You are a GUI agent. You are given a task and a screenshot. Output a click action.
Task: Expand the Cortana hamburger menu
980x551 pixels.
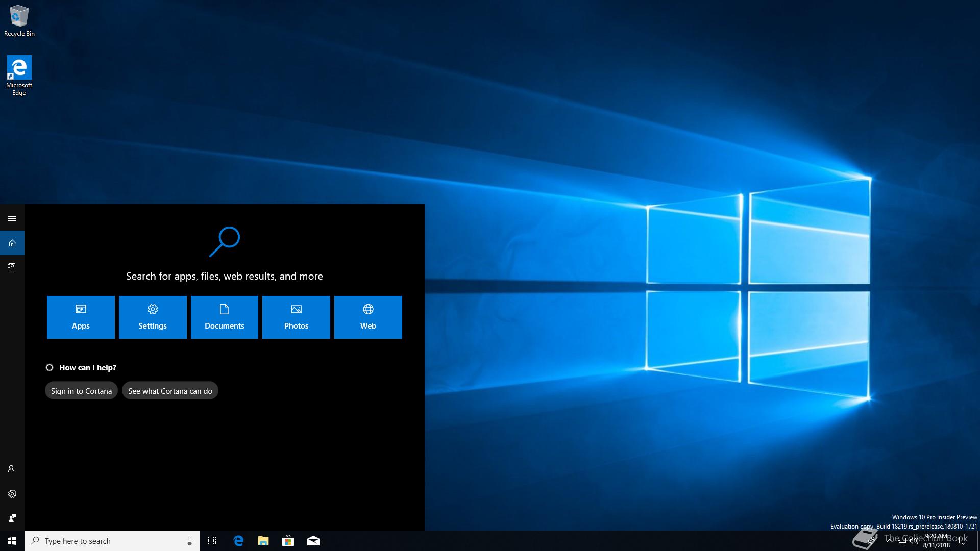(12, 218)
